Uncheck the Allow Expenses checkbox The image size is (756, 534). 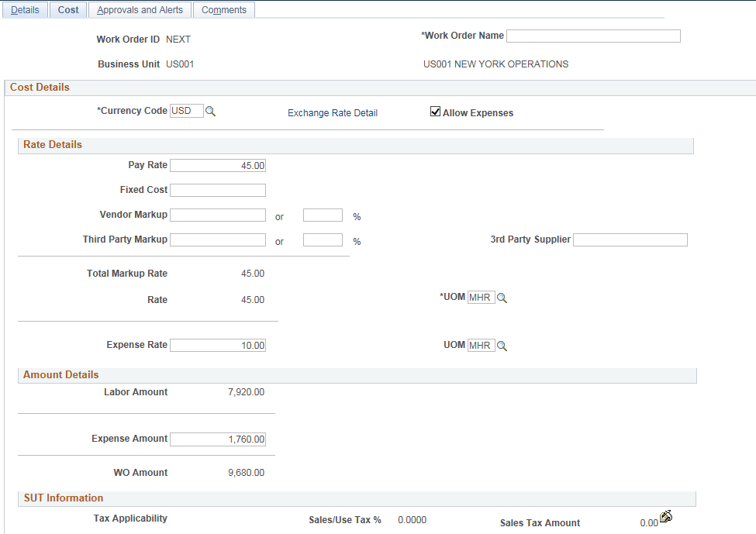pos(436,112)
